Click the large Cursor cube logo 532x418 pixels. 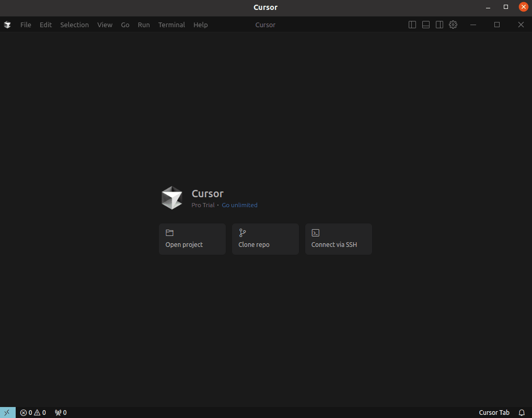click(172, 198)
